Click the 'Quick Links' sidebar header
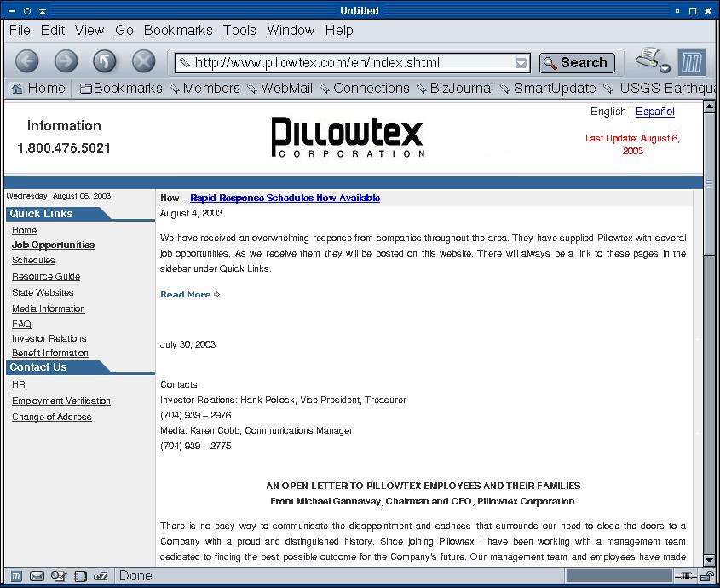This screenshot has width=720, height=588. point(42,214)
